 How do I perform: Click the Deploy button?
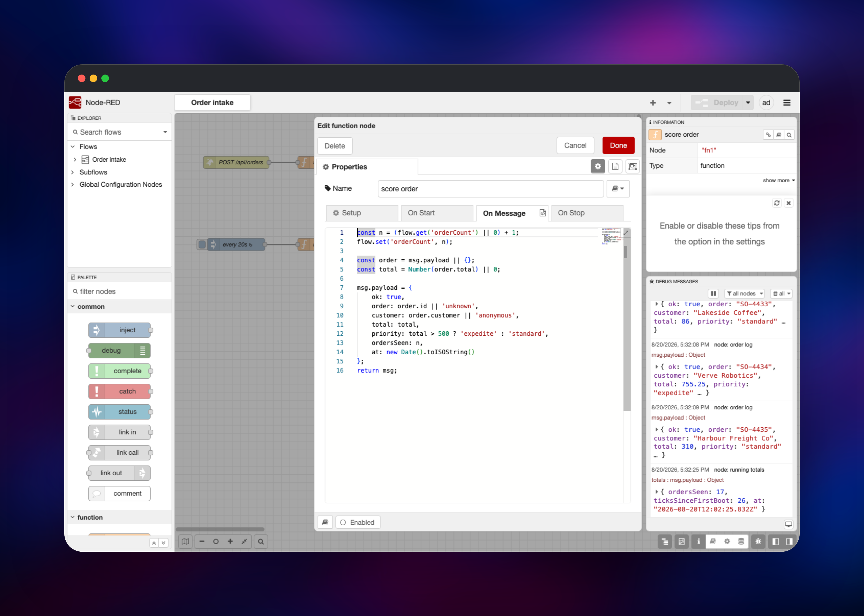(717, 102)
